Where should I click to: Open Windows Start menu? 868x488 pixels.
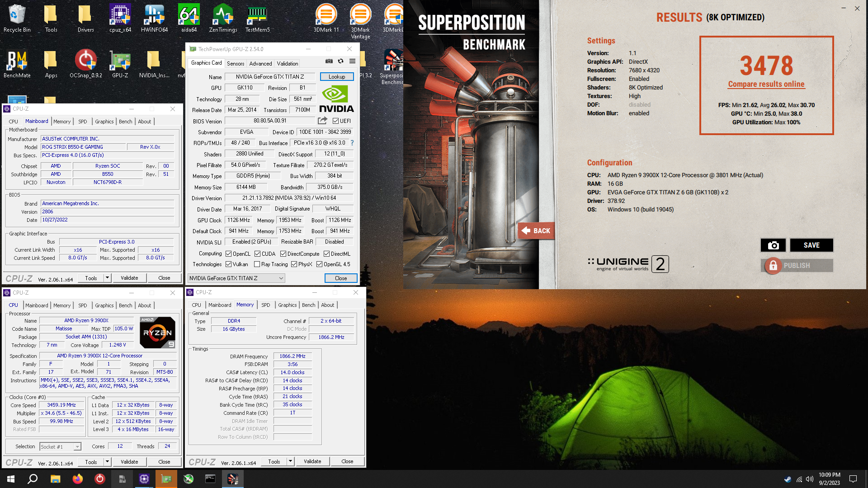pyautogui.click(x=11, y=479)
